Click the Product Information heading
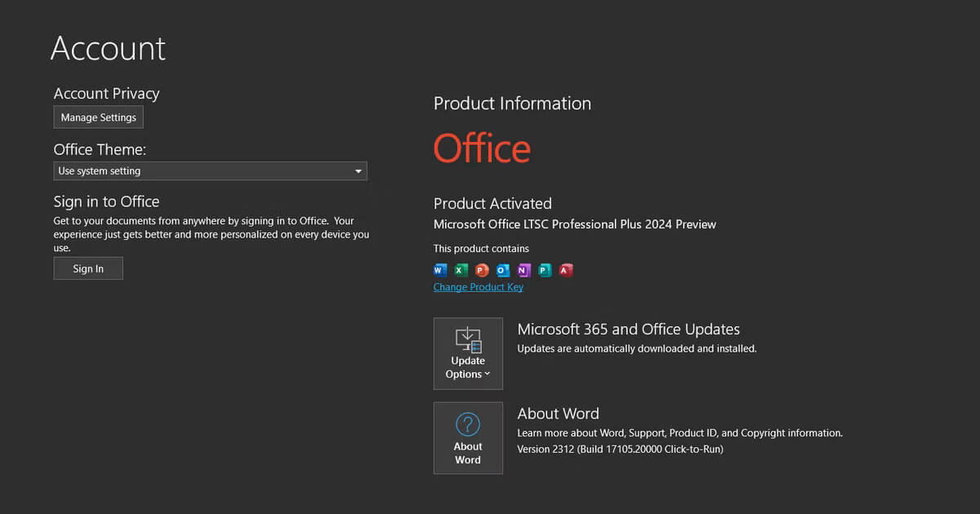Viewport: 980px width, 514px height. (512, 104)
